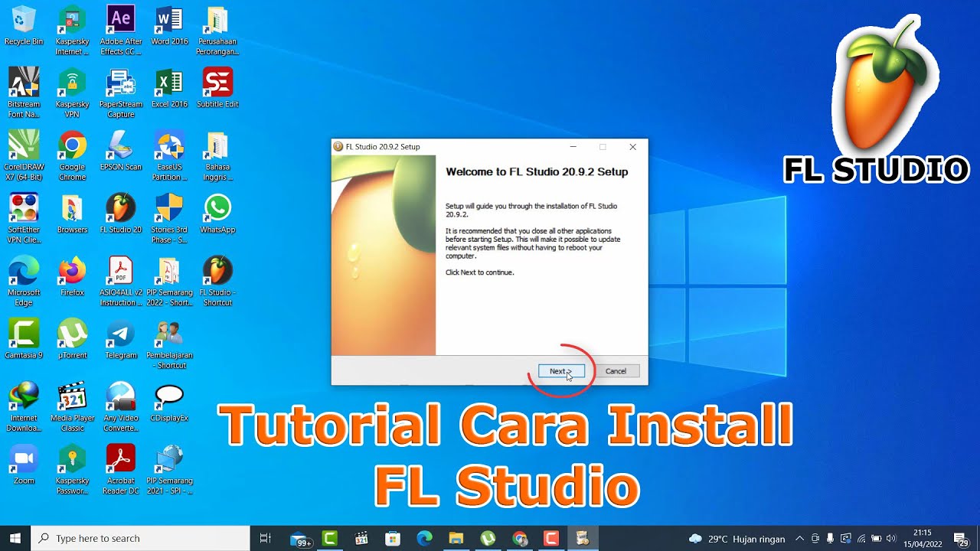Select the Subtitle Edit desktop icon
The image size is (980, 551).
pos(217,88)
